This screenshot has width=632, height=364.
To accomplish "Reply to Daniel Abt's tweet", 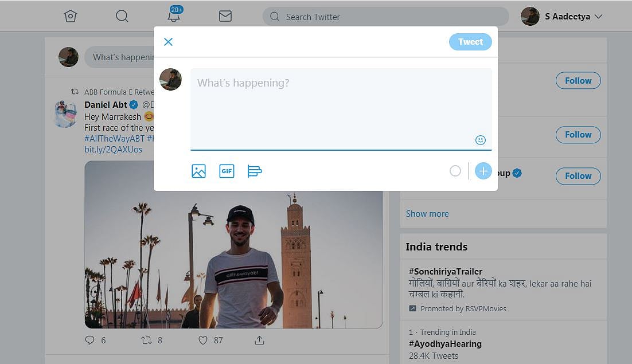I will click(89, 340).
